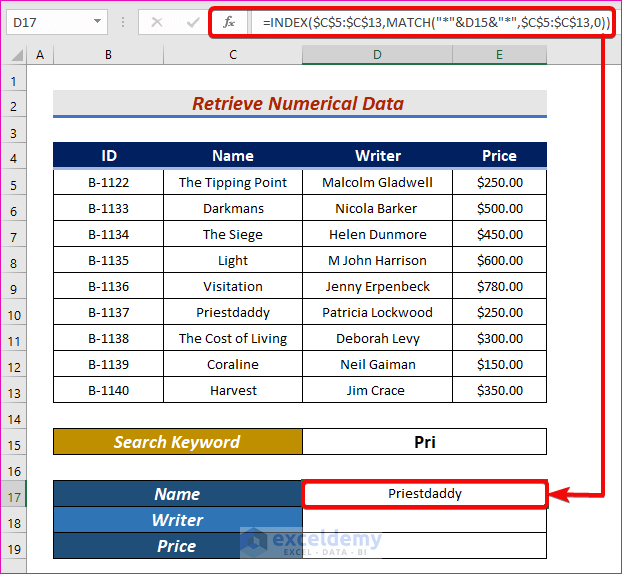Select column E header
622x574 pixels.
coord(499,55)
